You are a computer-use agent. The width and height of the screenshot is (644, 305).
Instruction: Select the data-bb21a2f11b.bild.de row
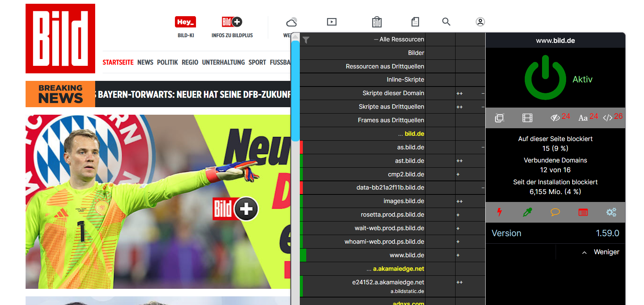392,188
